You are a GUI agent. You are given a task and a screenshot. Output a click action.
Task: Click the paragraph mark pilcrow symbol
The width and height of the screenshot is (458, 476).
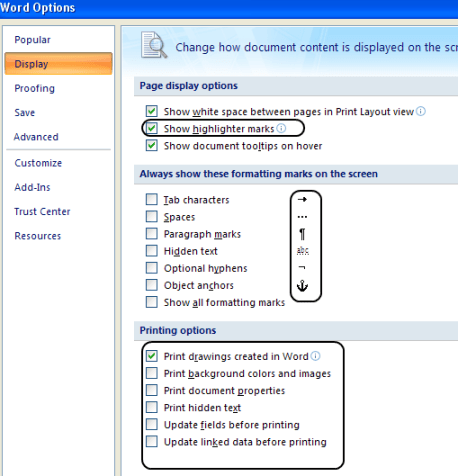[x=302, y=234]
